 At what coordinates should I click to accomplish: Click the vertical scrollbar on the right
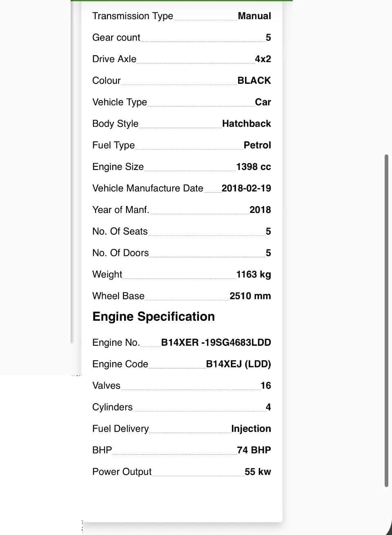(386, 321)
